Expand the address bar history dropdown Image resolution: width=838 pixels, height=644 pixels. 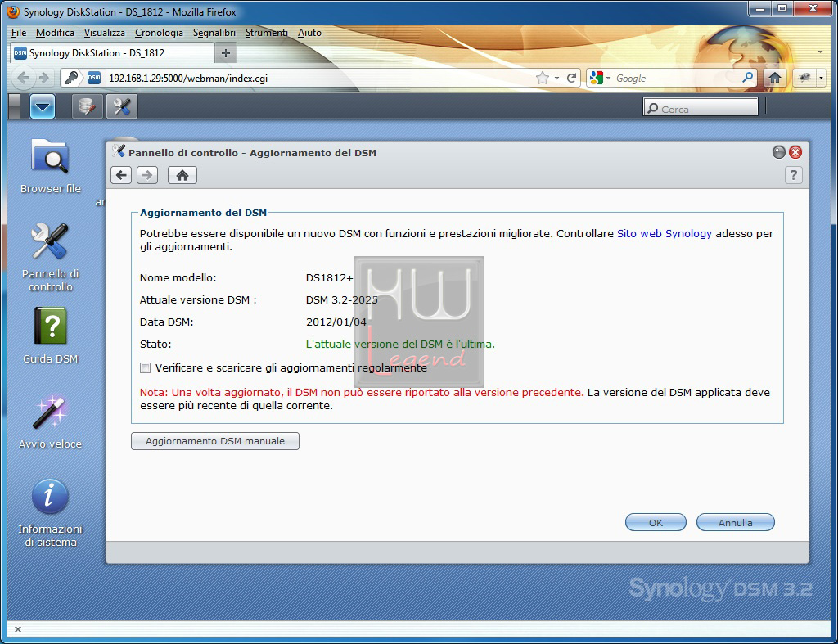(x=556, y=78)
